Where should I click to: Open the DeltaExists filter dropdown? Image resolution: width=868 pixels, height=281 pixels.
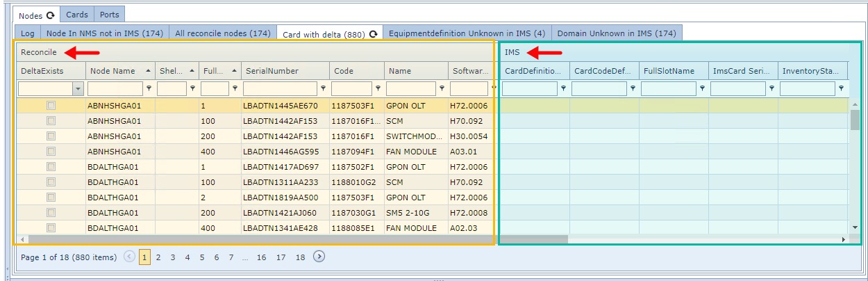(77, 89)
